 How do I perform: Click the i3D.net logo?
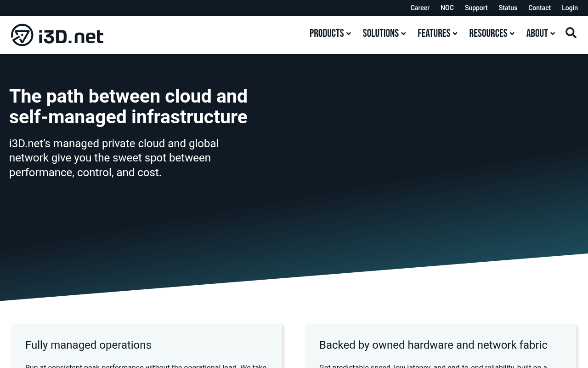point(57,35)
